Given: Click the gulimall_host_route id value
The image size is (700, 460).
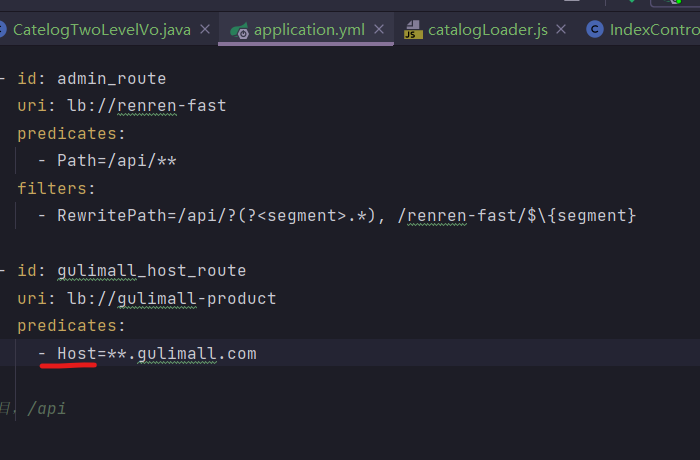Looking at the screenshot, I should [x=151, y=271].
